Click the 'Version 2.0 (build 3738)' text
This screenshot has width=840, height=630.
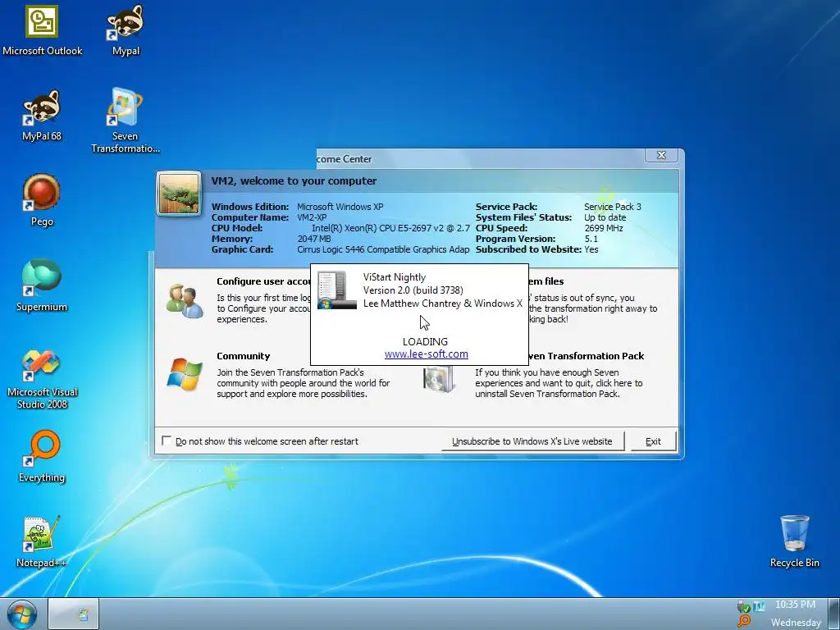pyautogui.click(x=413, y=290)
